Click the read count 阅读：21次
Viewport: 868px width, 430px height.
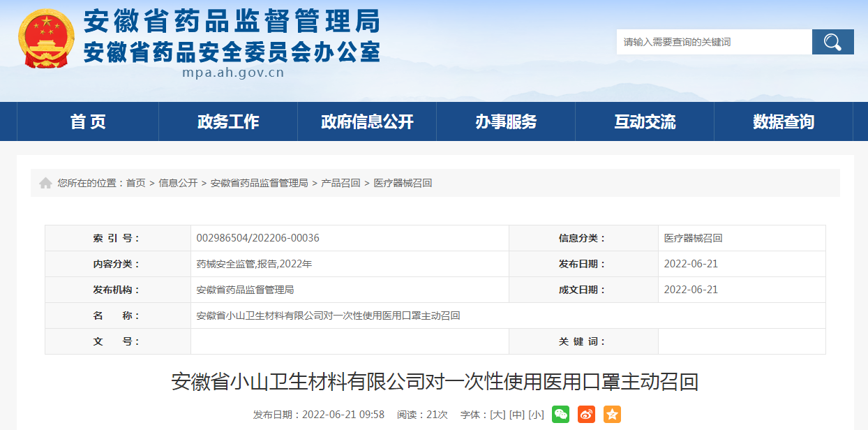tap(423, 415)
